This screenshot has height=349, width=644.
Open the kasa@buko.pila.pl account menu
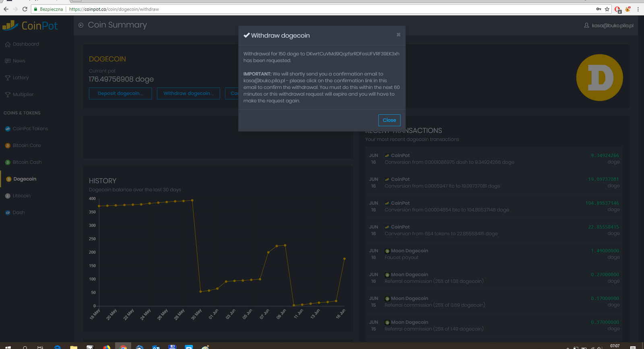(612, 25)
